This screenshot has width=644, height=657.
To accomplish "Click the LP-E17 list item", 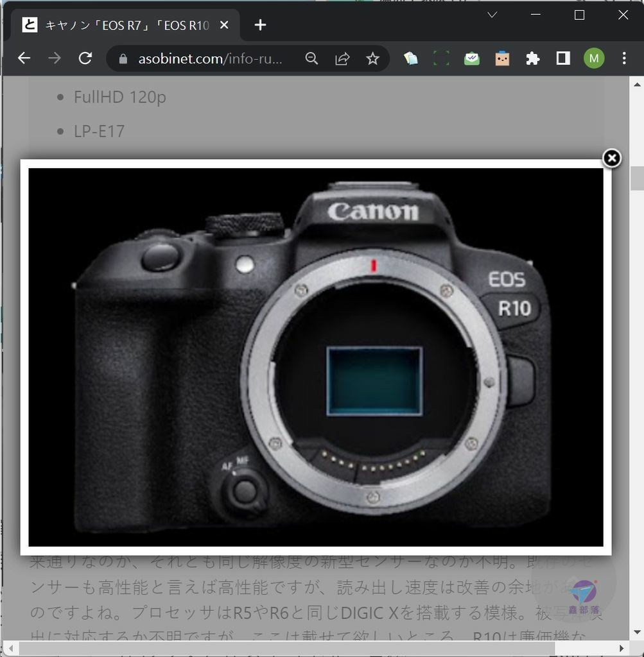I will (100, 131).
